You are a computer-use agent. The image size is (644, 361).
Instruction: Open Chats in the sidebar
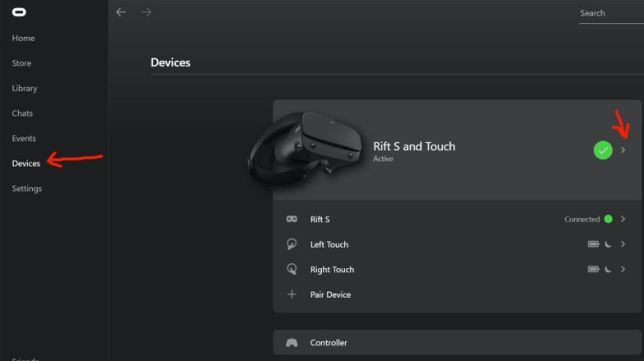point(22,113)
